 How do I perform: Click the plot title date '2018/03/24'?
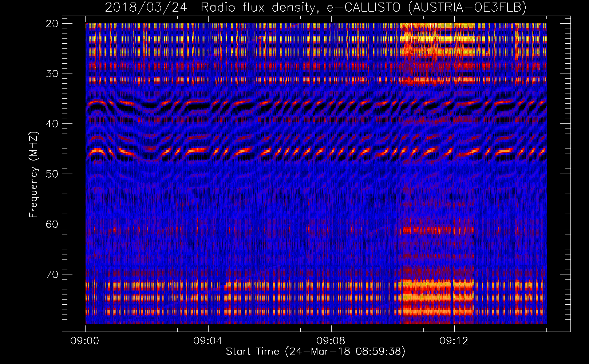tap(146, 7)
